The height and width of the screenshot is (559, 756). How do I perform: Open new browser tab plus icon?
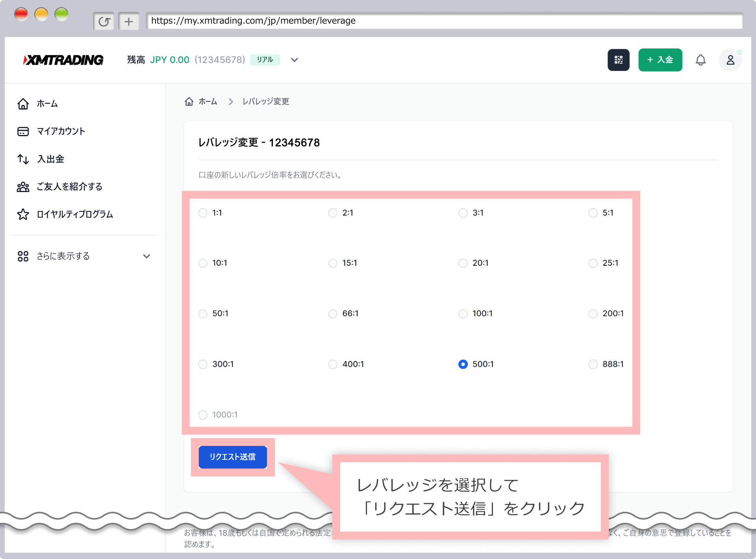point(129,21)
